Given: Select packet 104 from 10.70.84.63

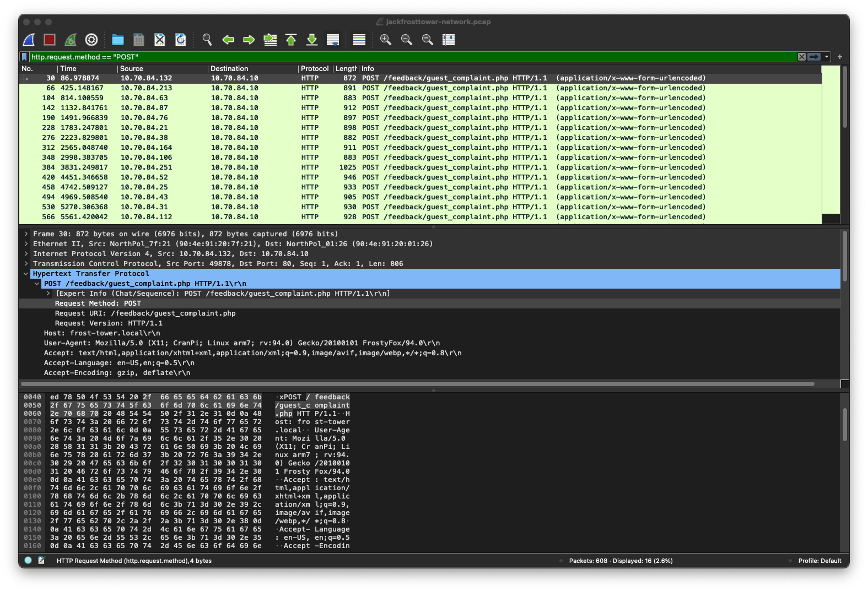Looking at the screenshot, I should (420, 98).
